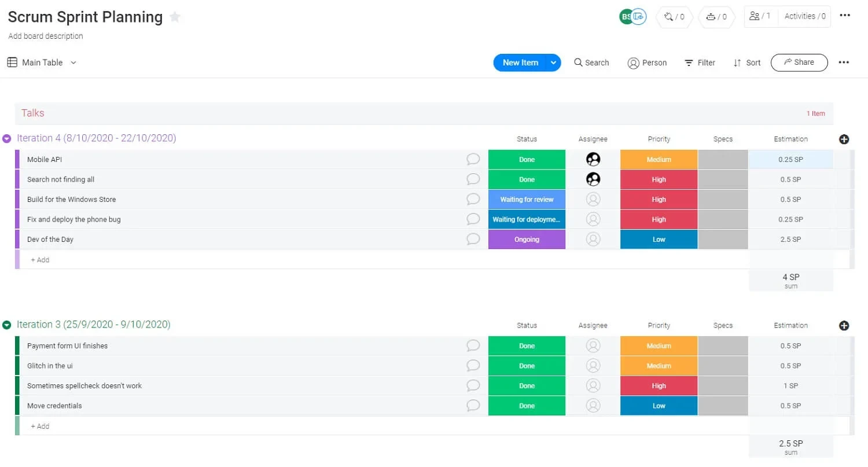Viewport: 868px width, 467px height.
Task: Collapse the Iteration 3 group
Action: (x=6, y=325)
